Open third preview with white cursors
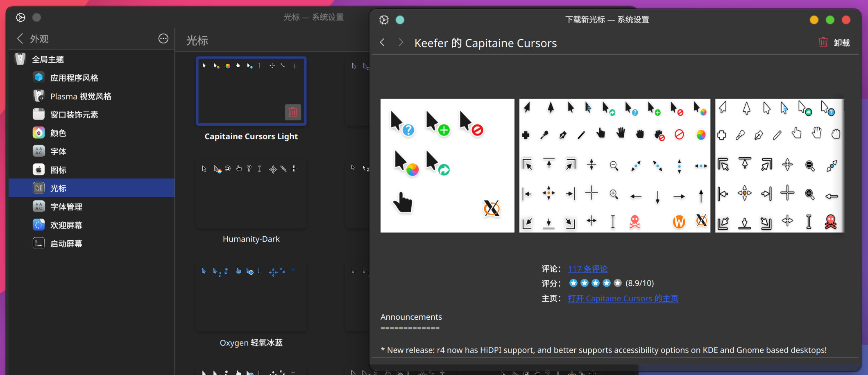 pyautogui.click(x=780, y=165)
